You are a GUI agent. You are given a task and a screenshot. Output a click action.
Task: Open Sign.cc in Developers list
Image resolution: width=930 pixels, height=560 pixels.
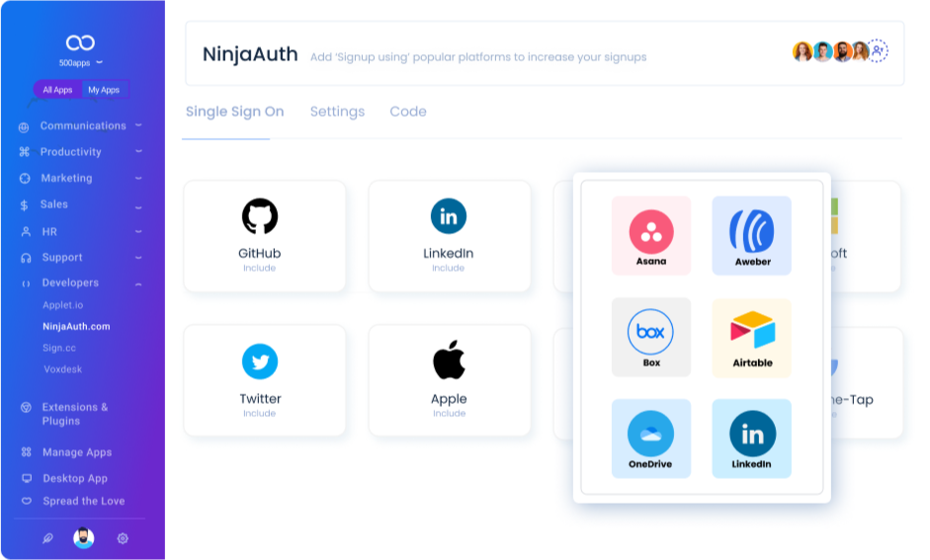(x=59, y=348)
